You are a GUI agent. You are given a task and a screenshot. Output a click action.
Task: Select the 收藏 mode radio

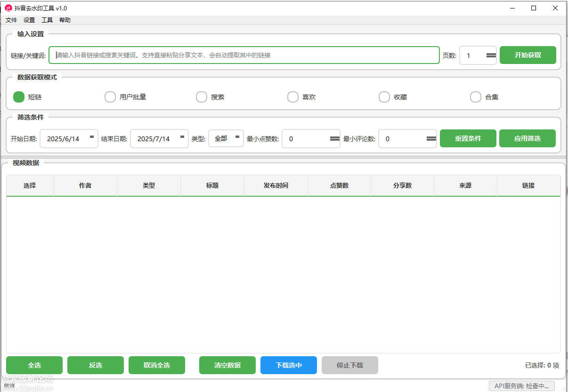click(384, 97)
